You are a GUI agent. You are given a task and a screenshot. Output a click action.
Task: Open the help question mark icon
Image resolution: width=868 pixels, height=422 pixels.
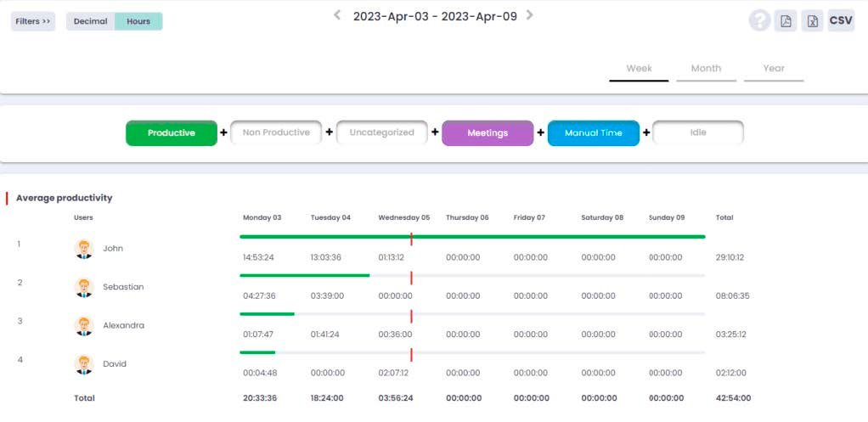click(759, 21)
